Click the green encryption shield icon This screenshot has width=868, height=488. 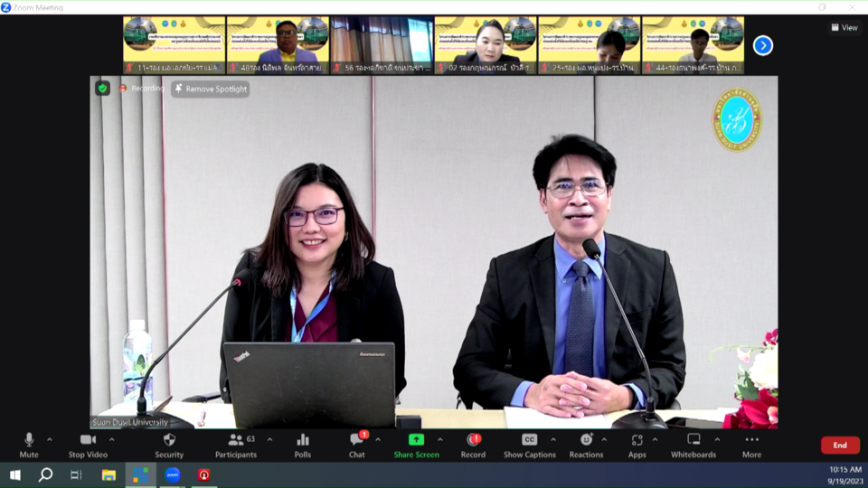tap(103, 89)
